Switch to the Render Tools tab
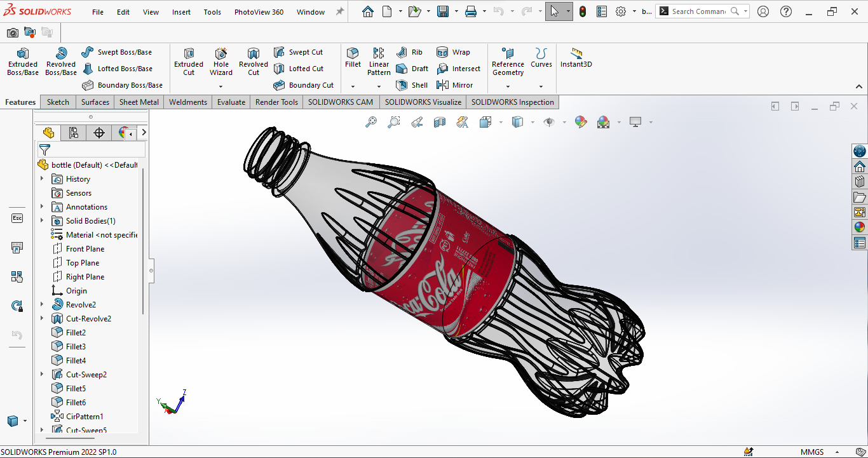The width and height of the screenshot is (868, 458). [276, 102]
